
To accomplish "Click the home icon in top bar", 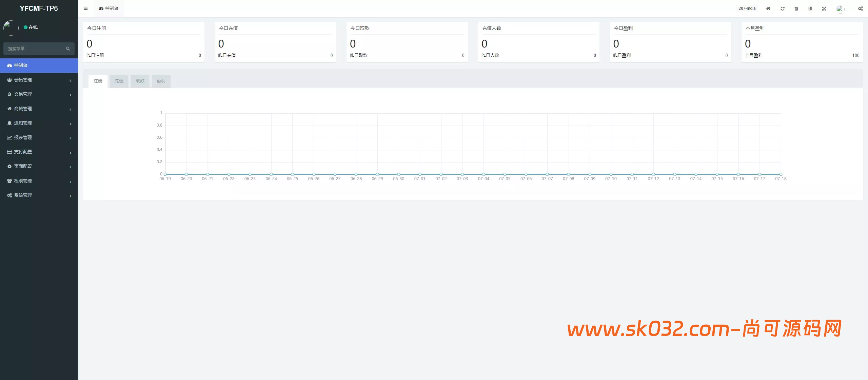I will tap(768, 8).
